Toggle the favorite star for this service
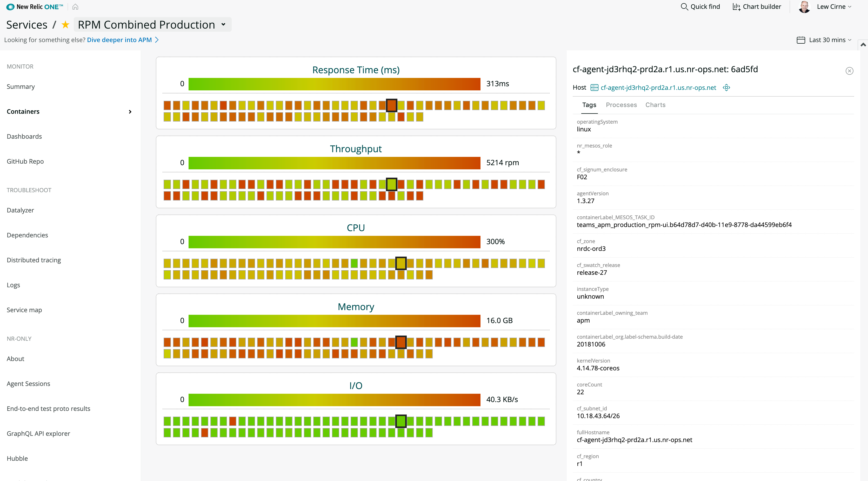The width and height of the screenshot is (868, 481). (x=65, y=25)
